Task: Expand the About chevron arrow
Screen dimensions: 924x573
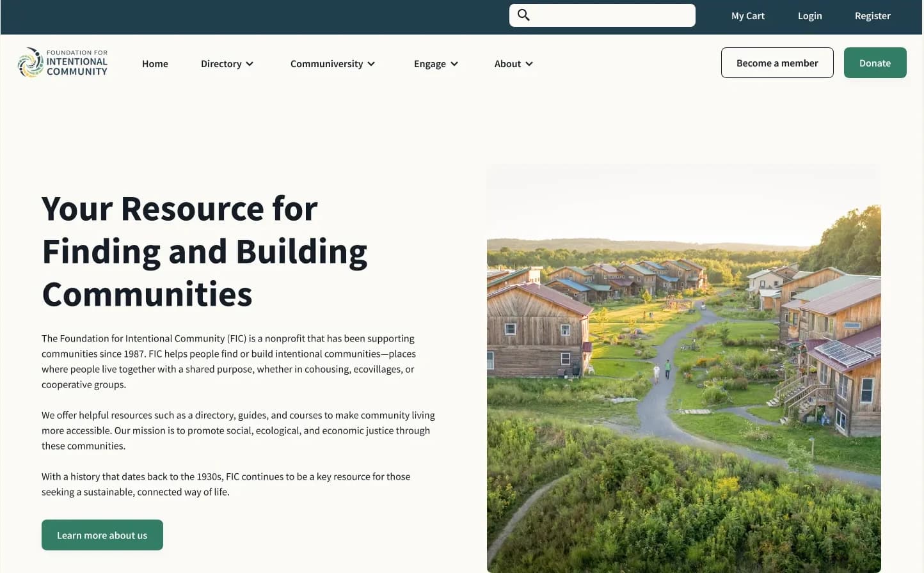Action: [x=529, y=64]
